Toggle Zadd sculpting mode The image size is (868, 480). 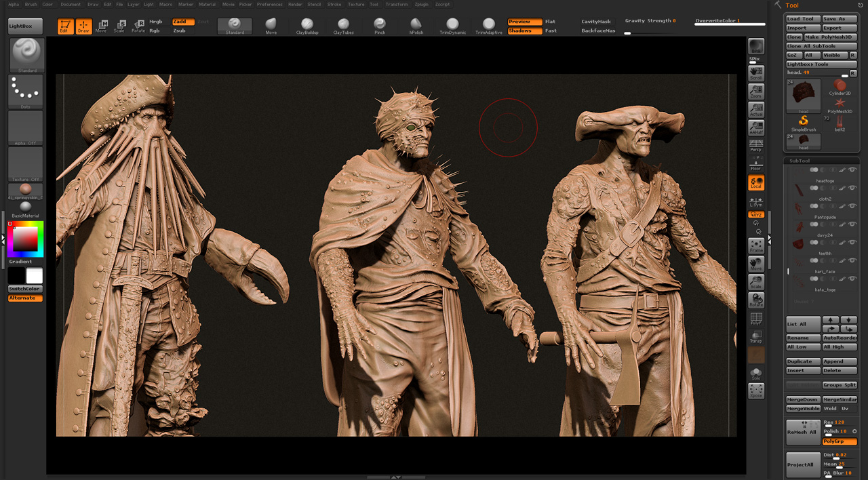183,22
